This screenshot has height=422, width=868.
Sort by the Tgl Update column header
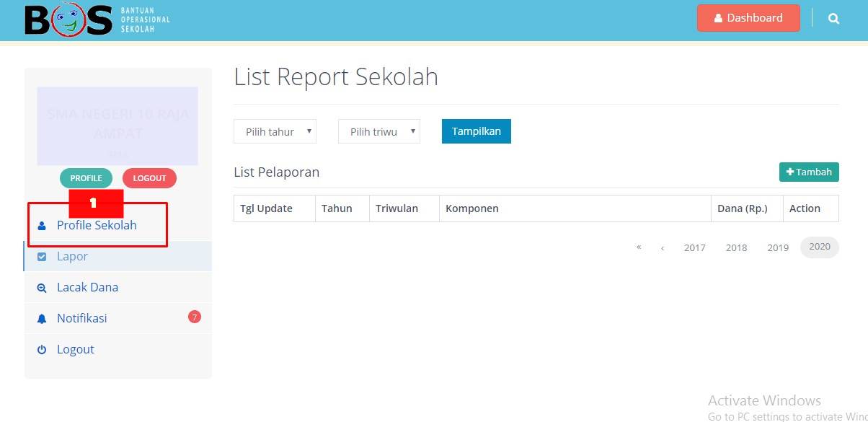coord(266,208)
